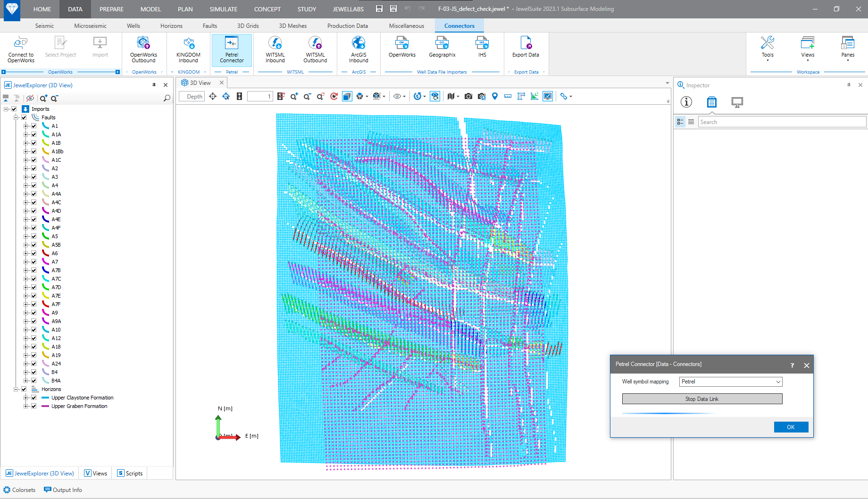868x499 pixels.
Task: Uncheck the A1 fault checkbox
Action: click(34, 126)
